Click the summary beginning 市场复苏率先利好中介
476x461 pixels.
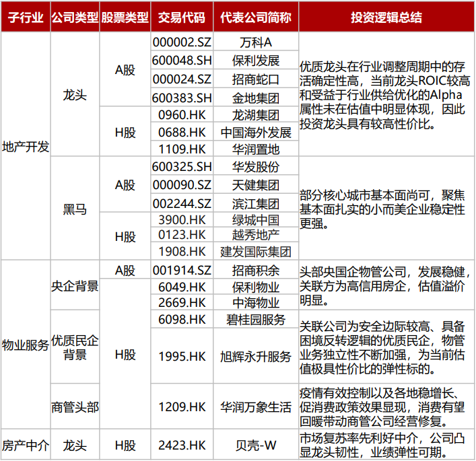(x=386, y=445)
